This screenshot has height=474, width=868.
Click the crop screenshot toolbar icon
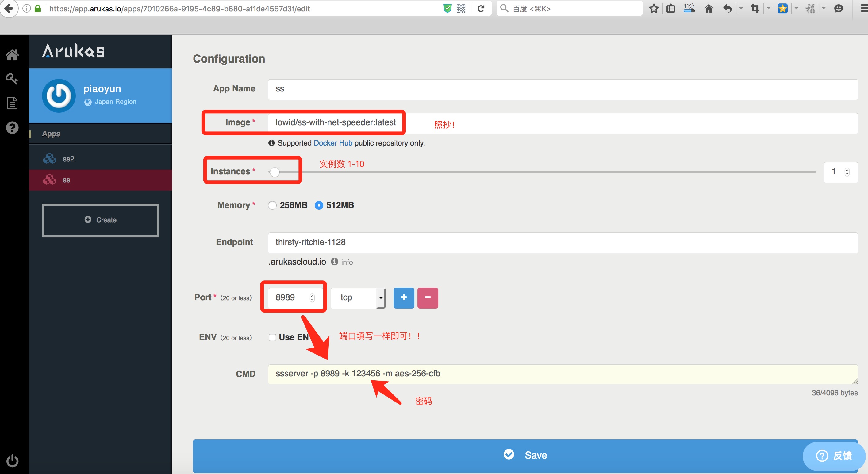click(x=755, y=8)
